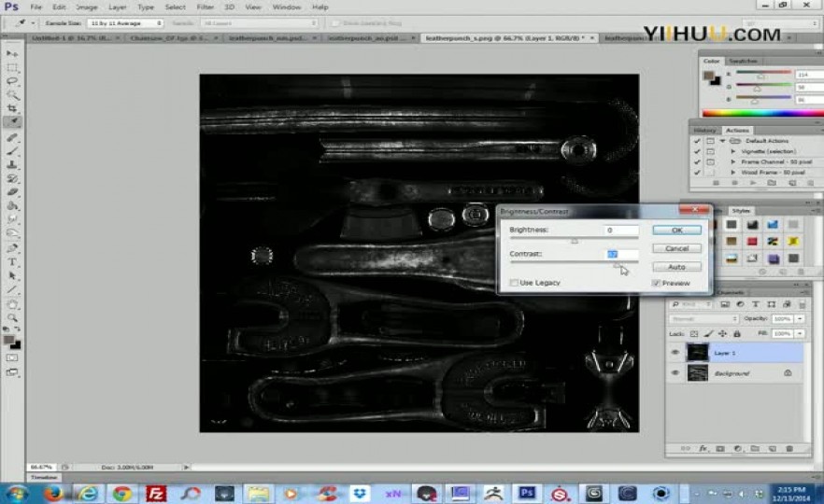Select the Brush tool

pos(12,151)
